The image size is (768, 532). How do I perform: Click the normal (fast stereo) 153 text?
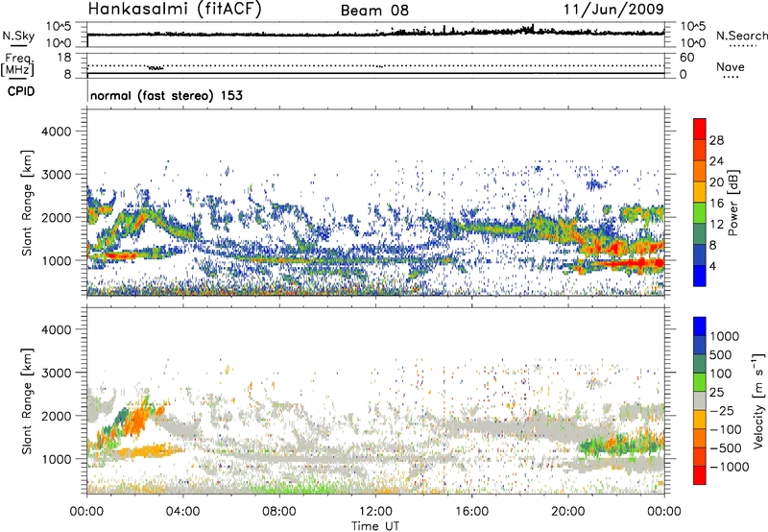[166, 95]
